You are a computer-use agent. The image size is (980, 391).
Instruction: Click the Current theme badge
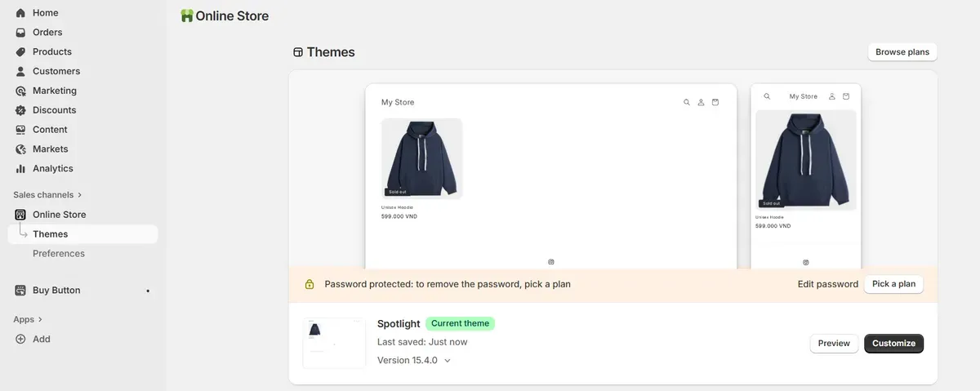pyautogui.click(x=460, y=323)
